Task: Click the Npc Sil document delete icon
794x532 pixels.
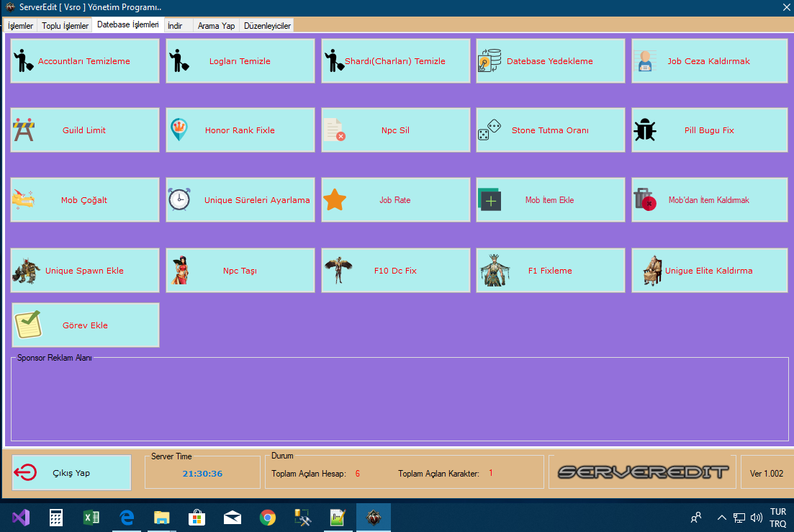Action: 335,130
